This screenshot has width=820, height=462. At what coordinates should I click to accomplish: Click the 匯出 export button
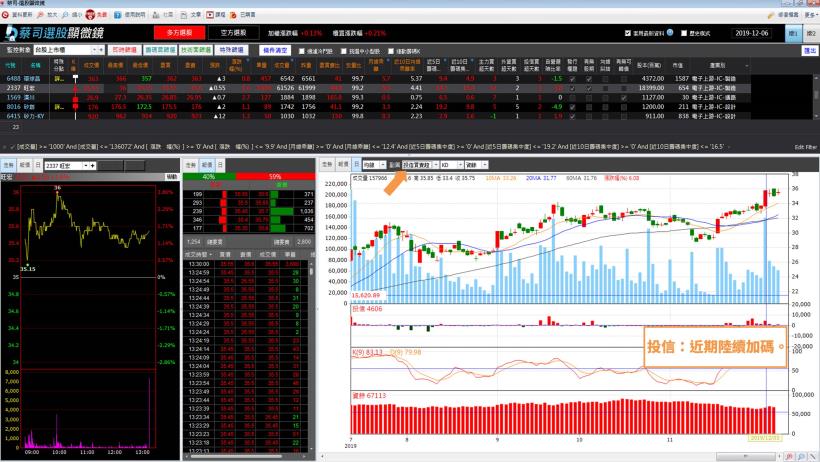(810, 51)
